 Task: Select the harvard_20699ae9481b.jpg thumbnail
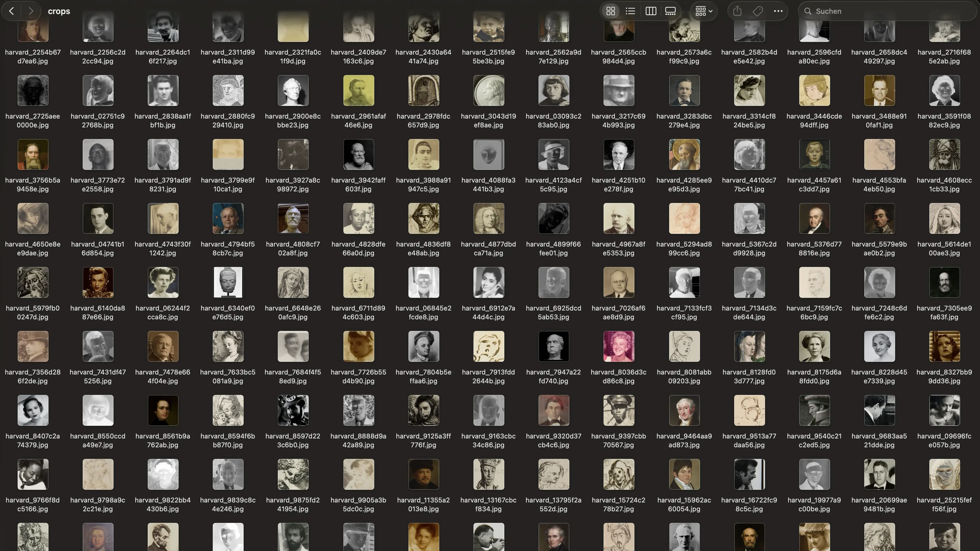point(879,474)
